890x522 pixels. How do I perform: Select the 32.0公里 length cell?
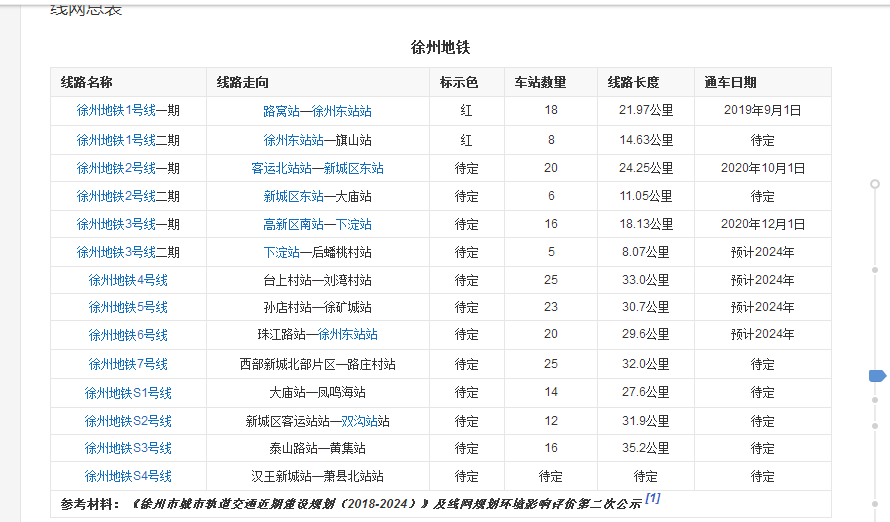646,364
